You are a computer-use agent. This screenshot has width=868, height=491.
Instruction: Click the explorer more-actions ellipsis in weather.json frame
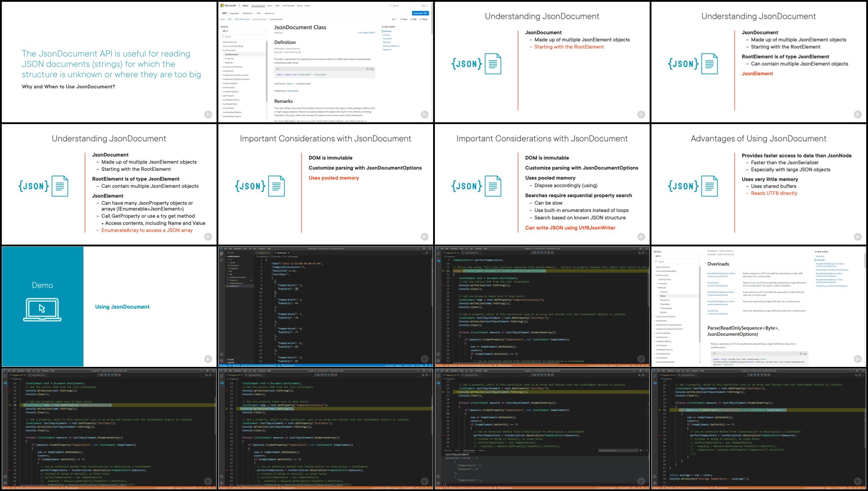(251, 253)
